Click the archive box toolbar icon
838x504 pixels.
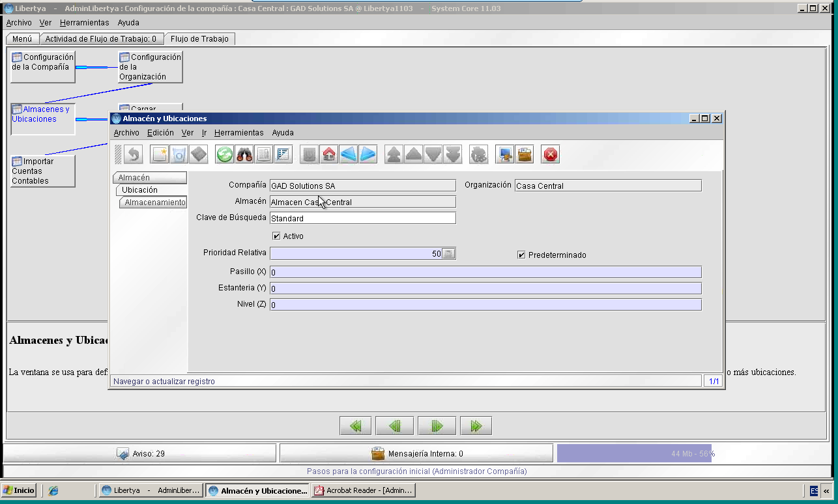tap(525, 154)
